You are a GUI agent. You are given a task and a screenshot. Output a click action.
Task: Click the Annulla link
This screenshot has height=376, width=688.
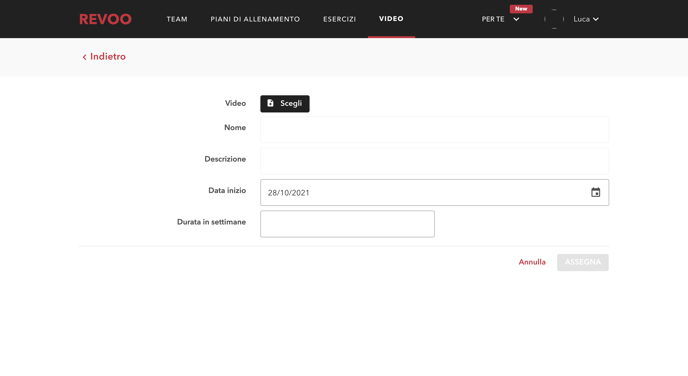point(532,262)
